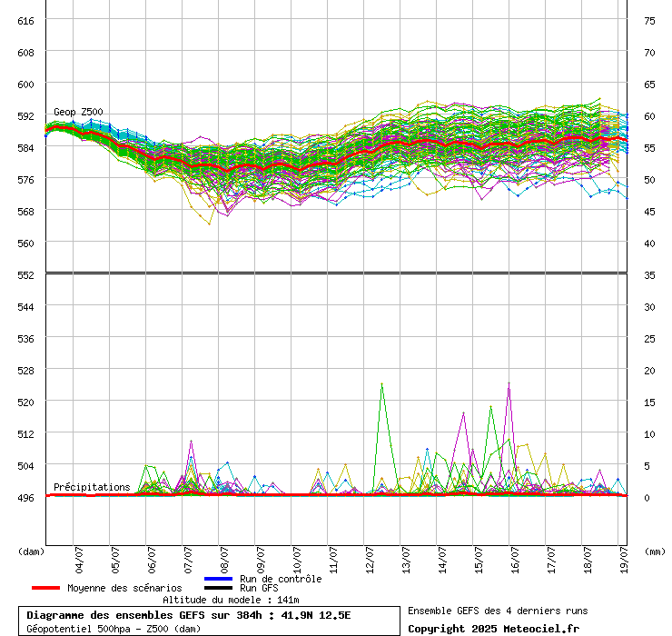Click the magenta precipitation peak near 16/07

pos(509,383)
